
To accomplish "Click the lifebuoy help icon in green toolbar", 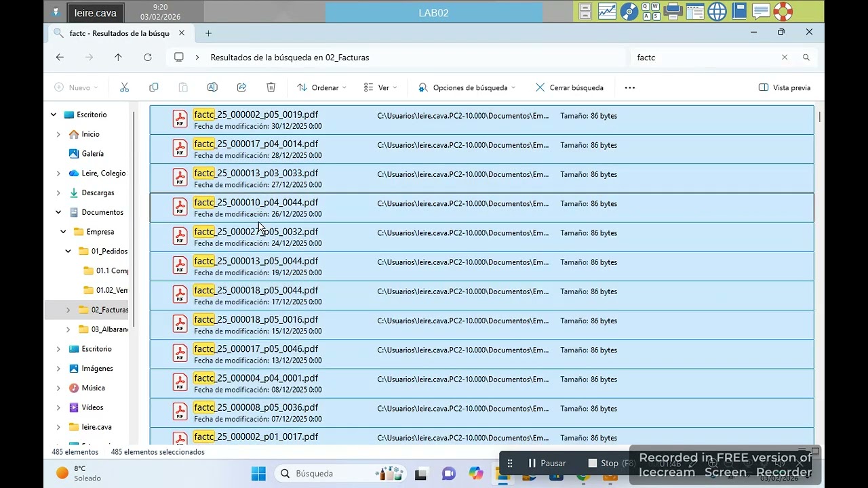I will [x=783, y=12].
